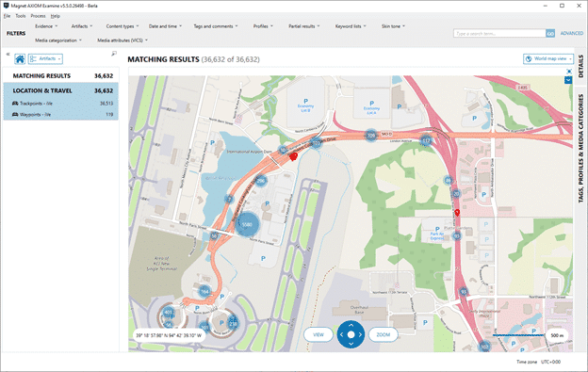This screenshot has height=372, width=588.
Task: Open the Artifacts filter dropdown
Action: (82, 26)
